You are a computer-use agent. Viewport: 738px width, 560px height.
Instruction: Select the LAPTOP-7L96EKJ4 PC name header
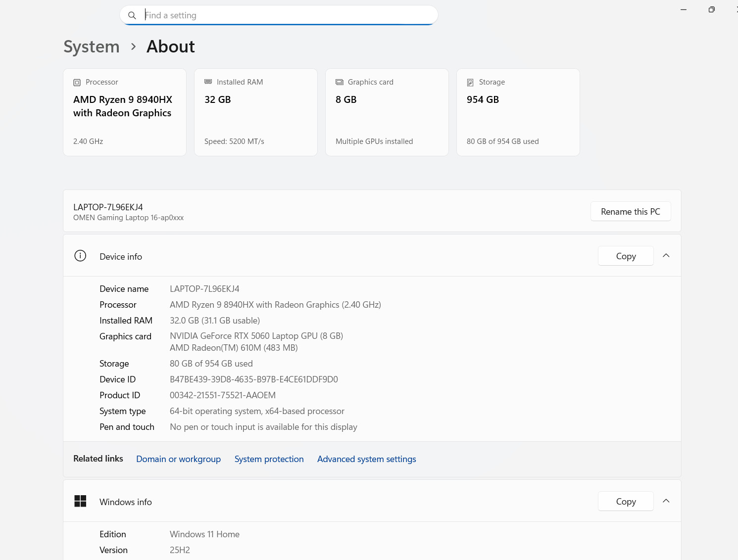(x=108, y=207)
